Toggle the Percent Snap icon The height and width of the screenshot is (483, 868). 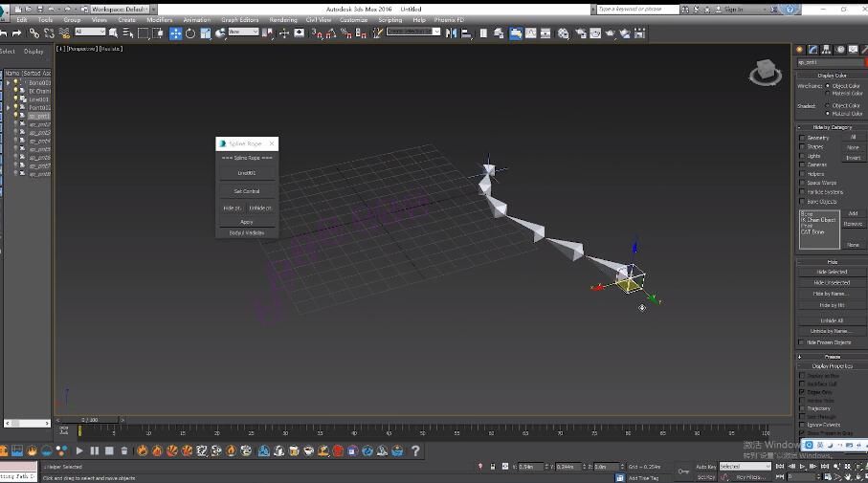pyautogui.click(x=346, y=33)
